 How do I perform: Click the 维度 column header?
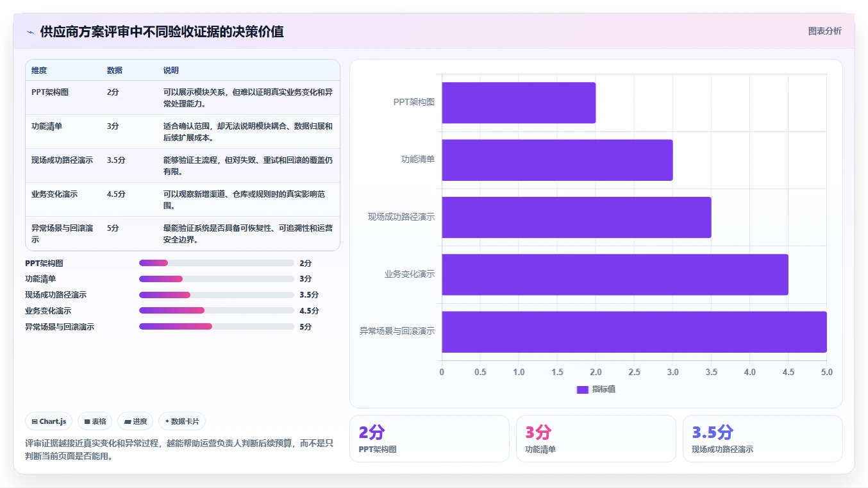tap(39, 71)
